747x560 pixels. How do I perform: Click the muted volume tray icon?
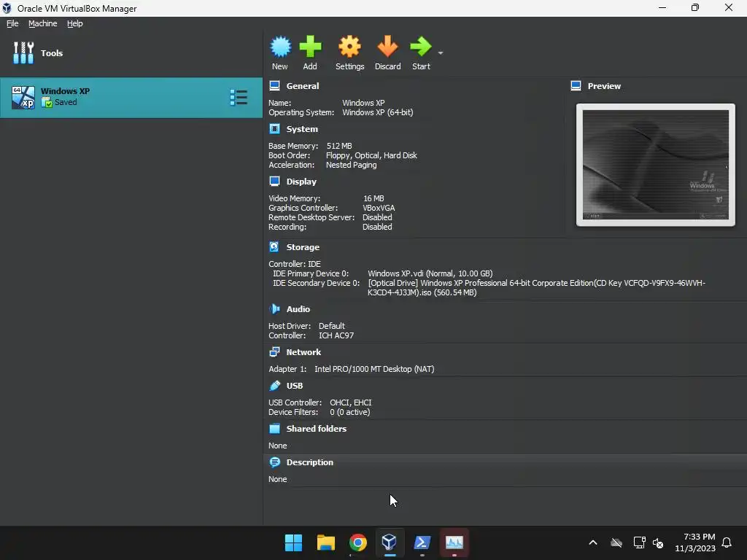click(x=659, y=542)
